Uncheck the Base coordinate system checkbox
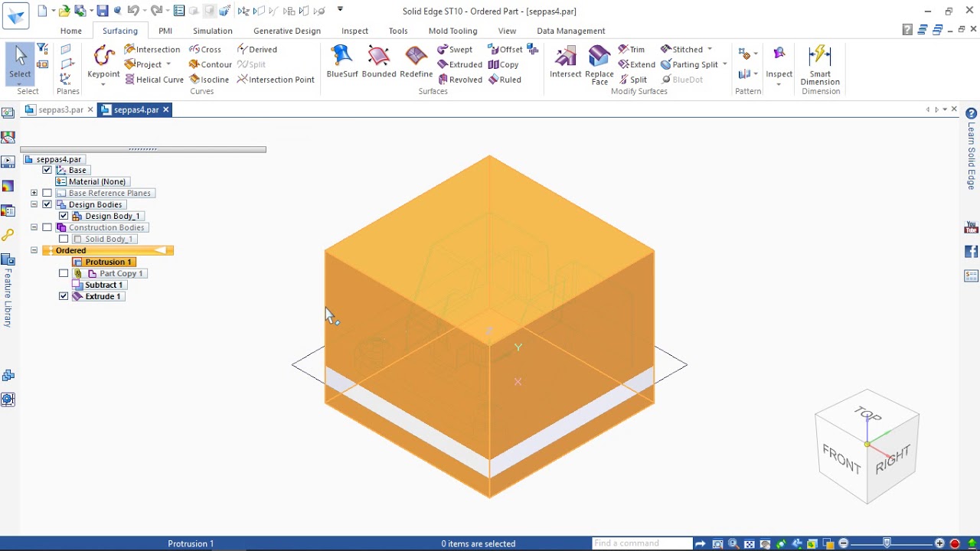The height and width of the screenshot is (551, 980). (x=47, y=170)
